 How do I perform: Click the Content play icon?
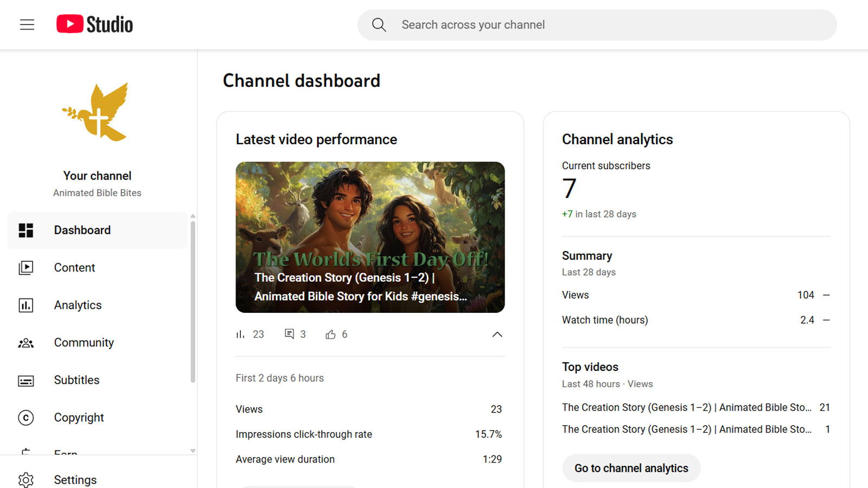[26, 268]
